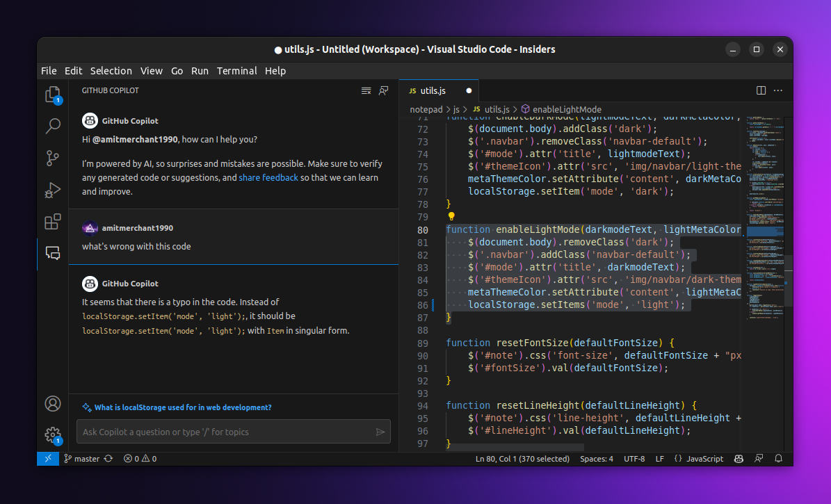Open the Accounts icon in the sidebar

[x=53, y=403]
